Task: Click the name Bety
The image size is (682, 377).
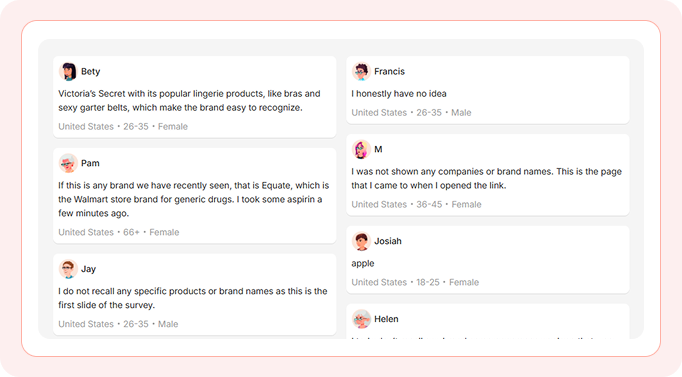Action: pyautogui.click(x=90, y=71)
